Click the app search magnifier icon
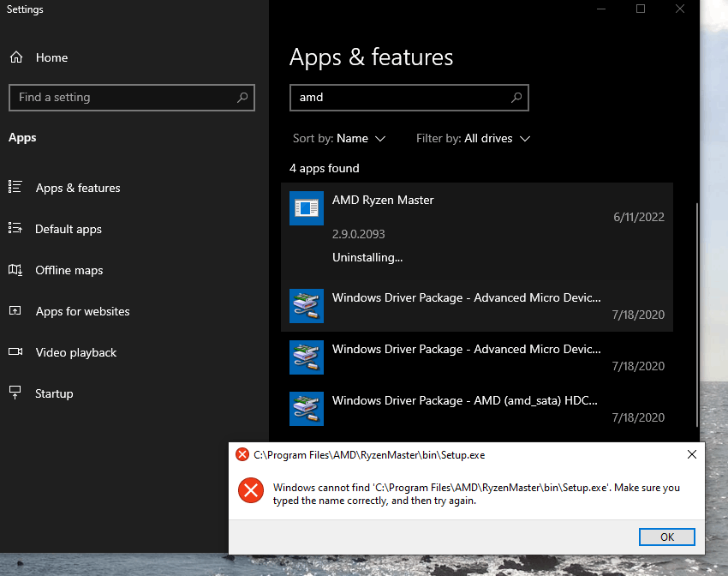Viewport: 728px width, 576px height. [x=516, y=98]
